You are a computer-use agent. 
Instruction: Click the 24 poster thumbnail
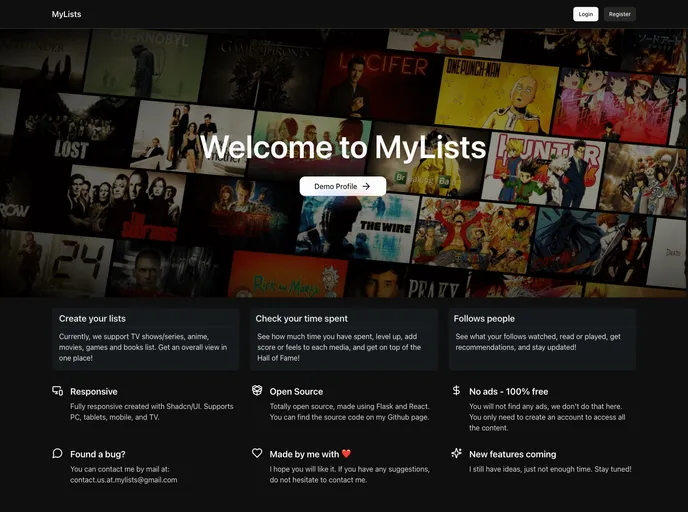click(55, 263)
